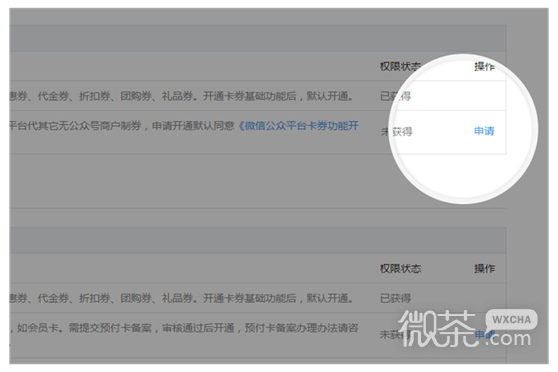Select the 已获得 status in the upper table
Screen dimensions: 558x372
click(395, 96)
